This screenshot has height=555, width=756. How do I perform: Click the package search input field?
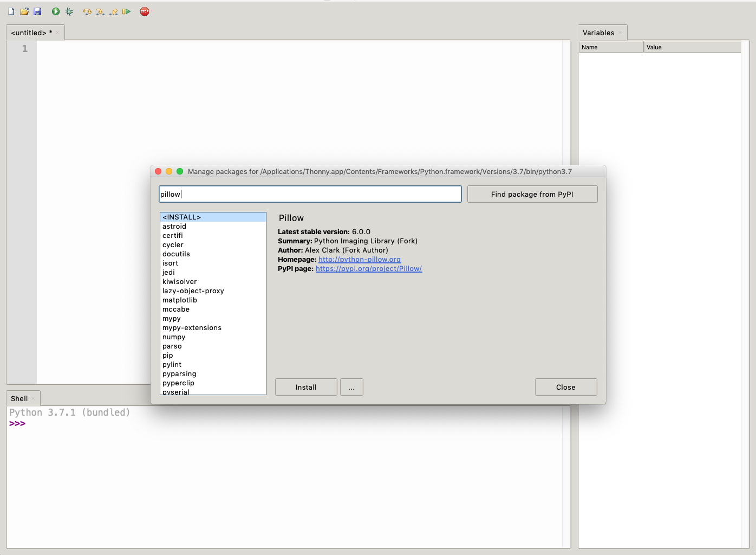pos(310,194)
